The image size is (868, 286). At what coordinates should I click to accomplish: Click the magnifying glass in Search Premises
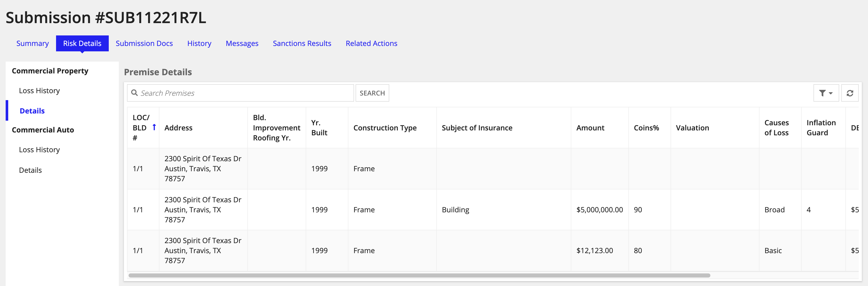(x=134, y=92)
